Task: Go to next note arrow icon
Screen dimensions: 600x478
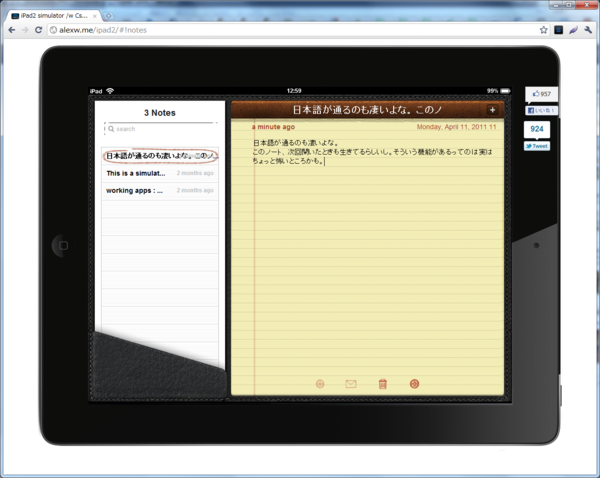Action: [414, 383]
